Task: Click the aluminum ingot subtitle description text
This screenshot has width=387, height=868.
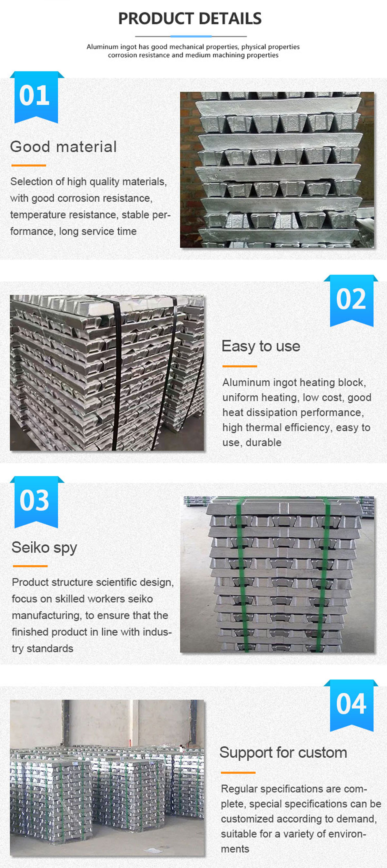Action: (193, 51)
